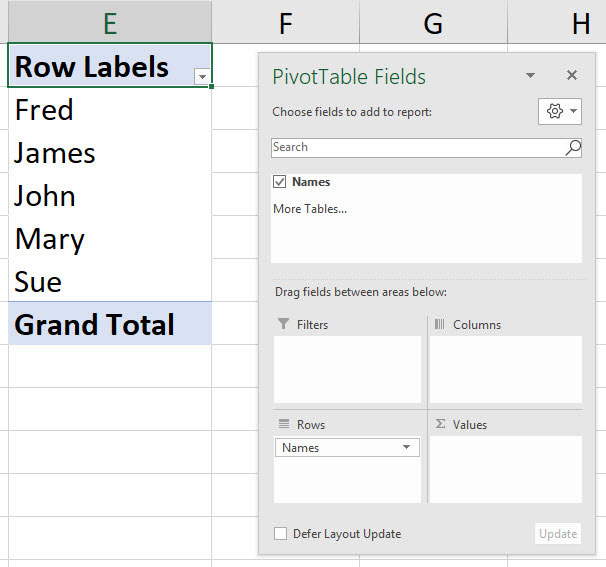Select the cell containing Fred
The width and height of the screenshot is (606, 567).
click(x=109, y=110)
